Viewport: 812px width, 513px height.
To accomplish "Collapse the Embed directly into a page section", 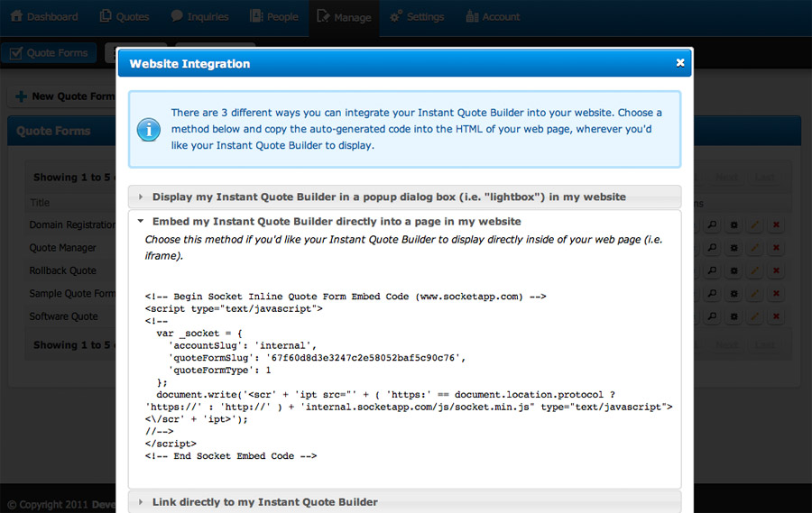I will pos(336,221).
